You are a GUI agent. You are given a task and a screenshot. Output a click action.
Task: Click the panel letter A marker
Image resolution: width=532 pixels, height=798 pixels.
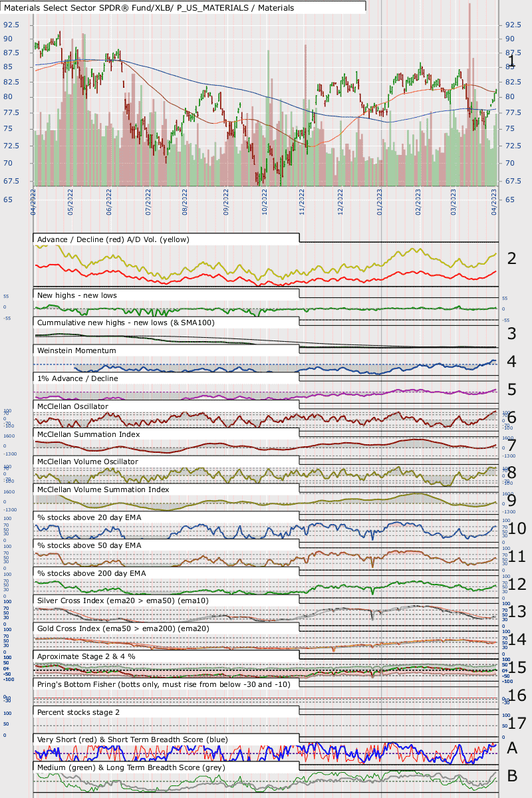[x=512, y=747]
